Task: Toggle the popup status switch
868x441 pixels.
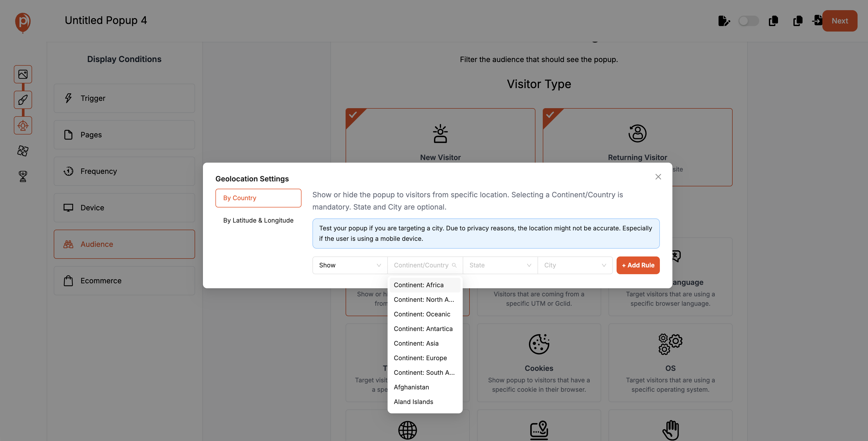Action: [748, 21]
